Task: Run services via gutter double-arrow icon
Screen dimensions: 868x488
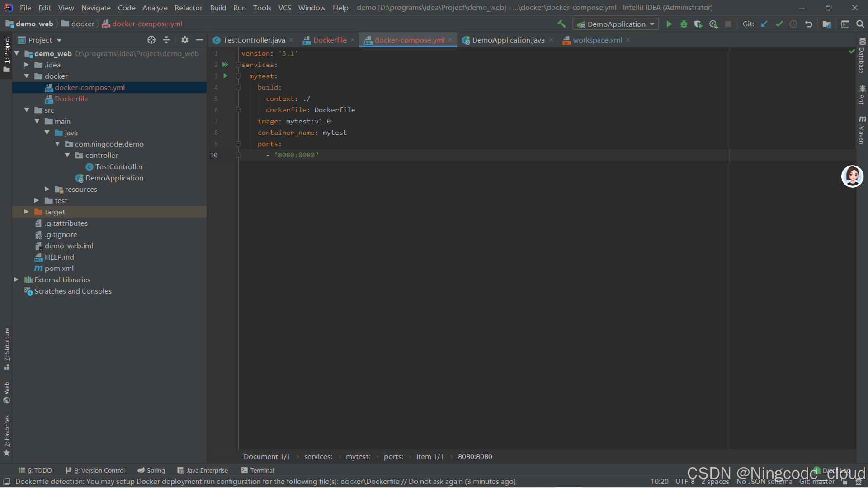Action: 225,65
